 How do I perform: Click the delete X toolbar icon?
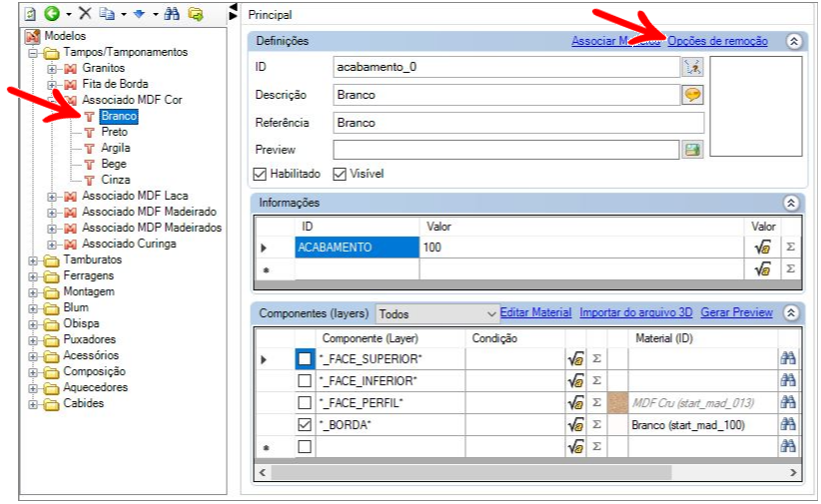click(85, 14)
